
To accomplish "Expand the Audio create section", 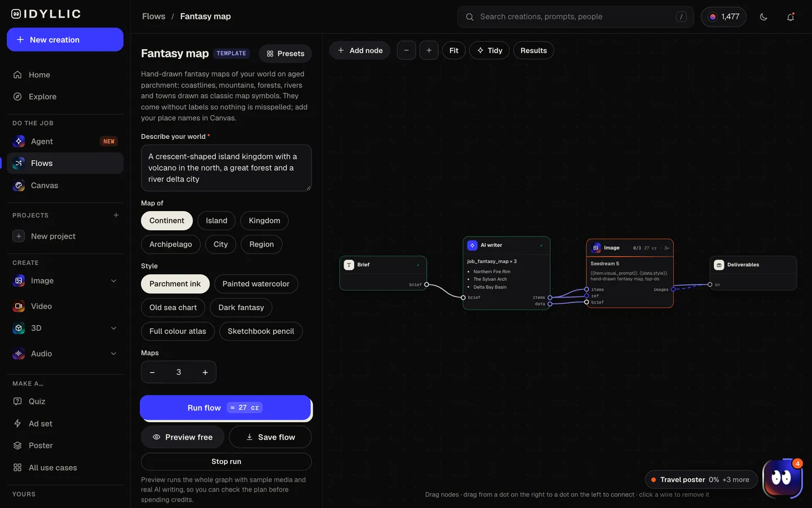I will click(x=113, y=353).
